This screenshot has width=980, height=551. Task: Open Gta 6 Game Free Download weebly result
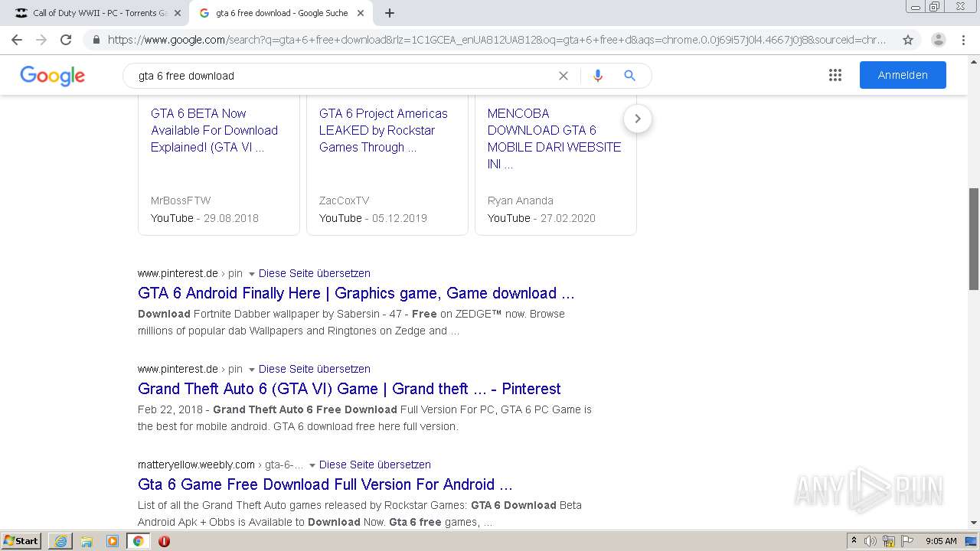click(x=325, y=484)
